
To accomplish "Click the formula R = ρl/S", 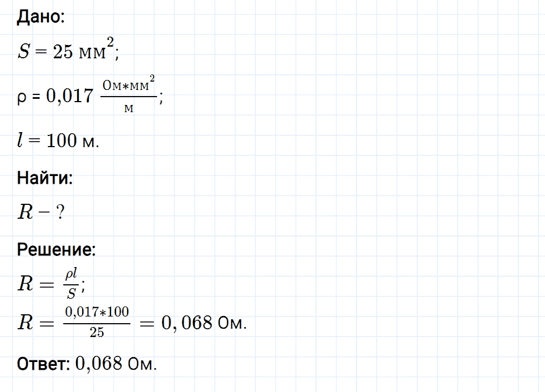I will (x=52, y=284).
